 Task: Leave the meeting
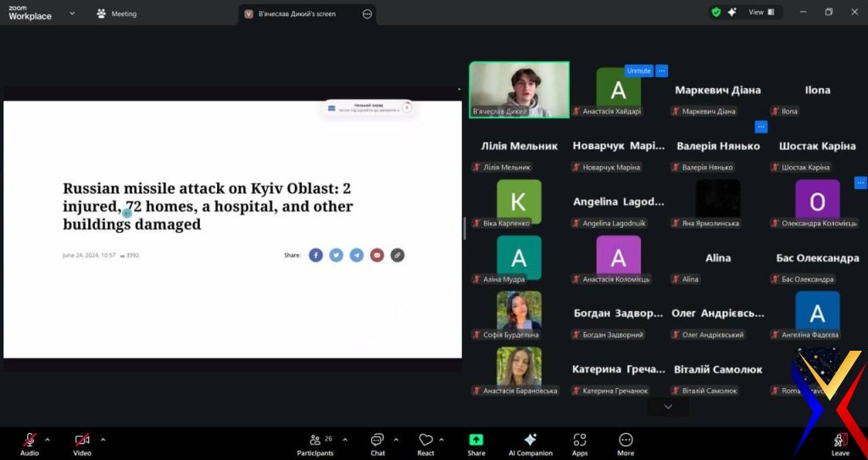(840, 442)
